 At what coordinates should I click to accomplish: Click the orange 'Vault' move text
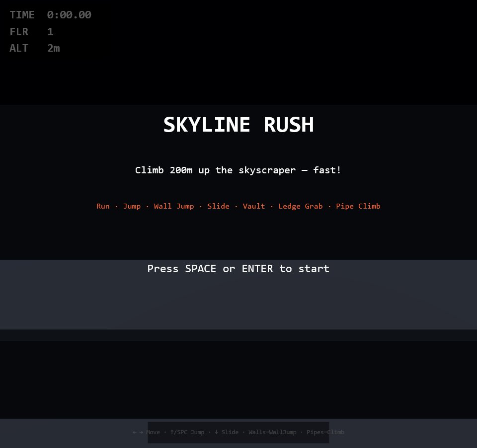[254, 206]
